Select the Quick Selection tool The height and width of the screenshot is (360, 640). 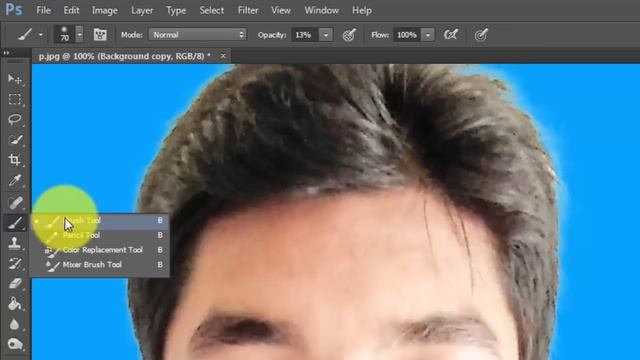15,140
